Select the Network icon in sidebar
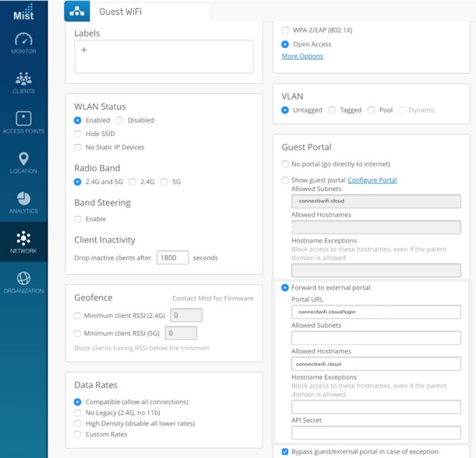The width and height of the screenshot is (476, 458). (x=23, y=239)
